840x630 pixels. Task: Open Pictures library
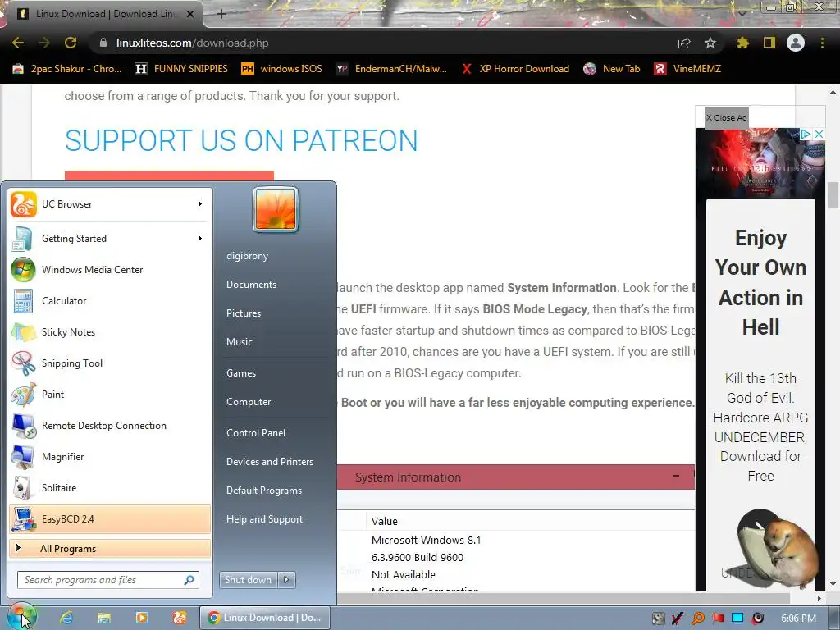pyautogui.click(x=243, y=313)
